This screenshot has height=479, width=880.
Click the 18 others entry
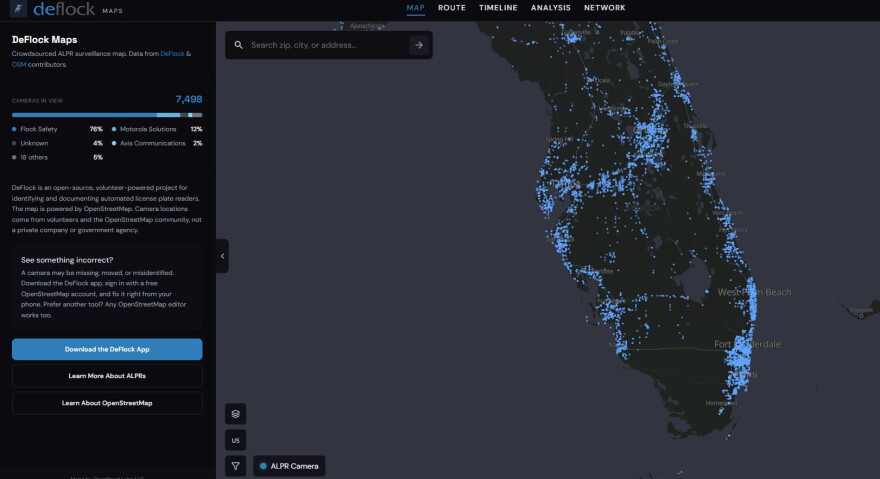coord(57,158)
